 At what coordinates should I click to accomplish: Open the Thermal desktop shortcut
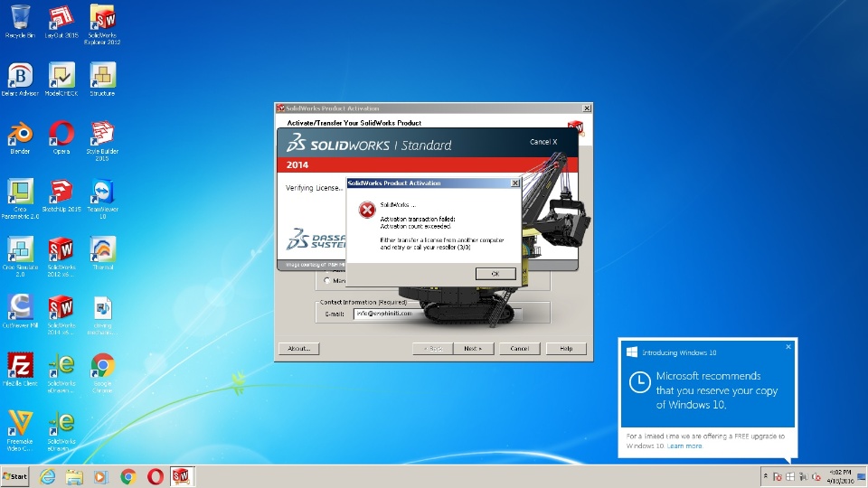pos(102,253)
